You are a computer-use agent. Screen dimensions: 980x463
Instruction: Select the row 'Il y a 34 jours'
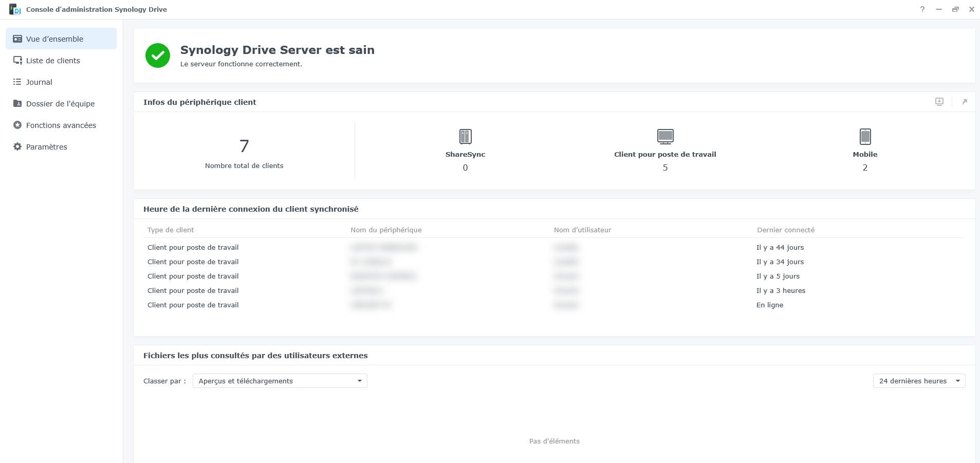554,262
